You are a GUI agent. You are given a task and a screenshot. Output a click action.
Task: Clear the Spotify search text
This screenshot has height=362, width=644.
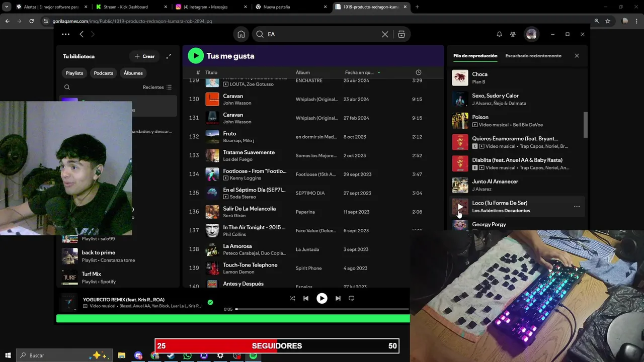tap(385, 34)
